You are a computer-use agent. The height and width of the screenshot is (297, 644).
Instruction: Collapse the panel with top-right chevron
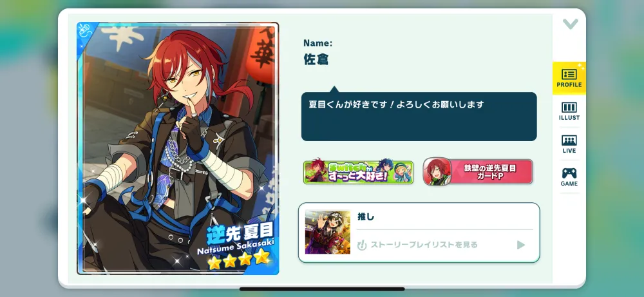pyautogui.click(x=571, y=24)
